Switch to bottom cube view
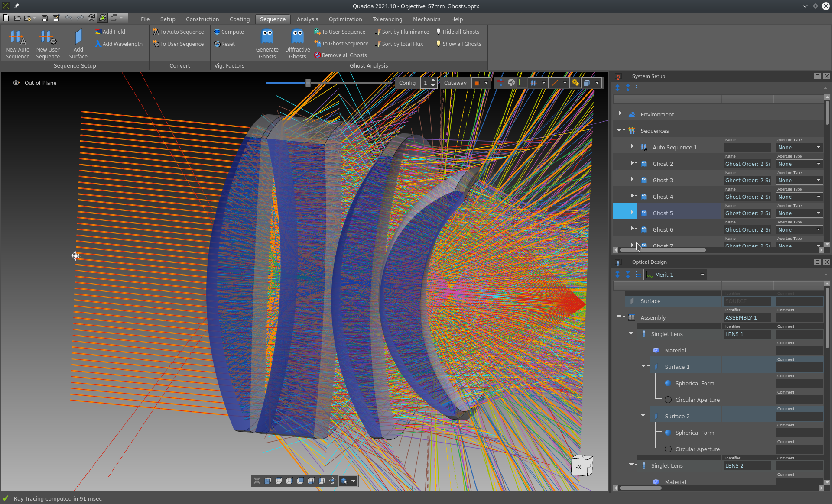 click(x=311, y=481)
